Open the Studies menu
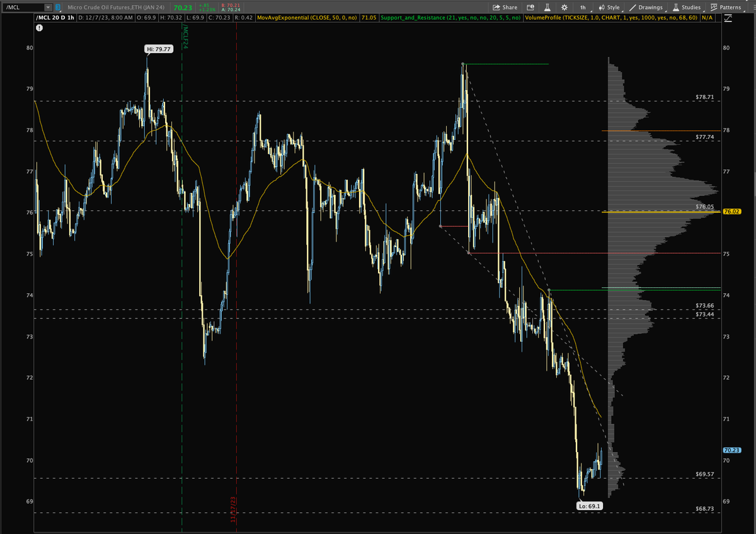The width and height of the screenshot is (756, 534). tap(686, 7)
